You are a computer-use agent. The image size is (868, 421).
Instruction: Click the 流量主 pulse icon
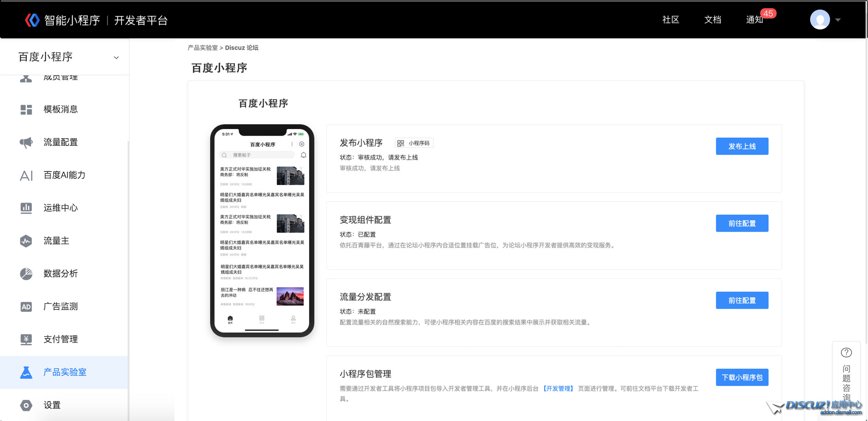[x=26, y=241]
